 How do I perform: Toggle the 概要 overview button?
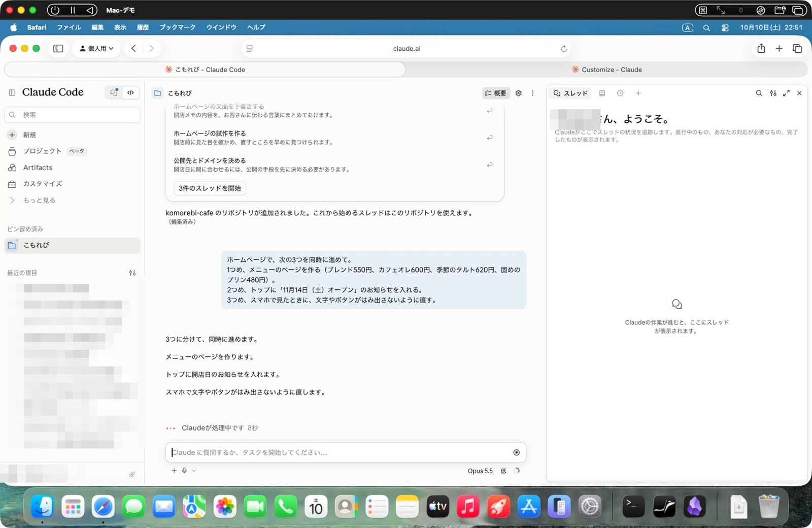tap(495, 93)
